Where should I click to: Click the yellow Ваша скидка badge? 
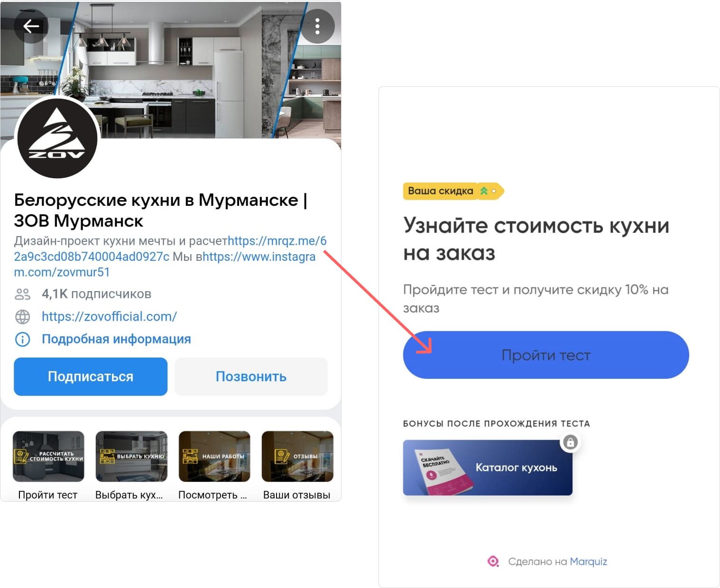coord(440,191)
